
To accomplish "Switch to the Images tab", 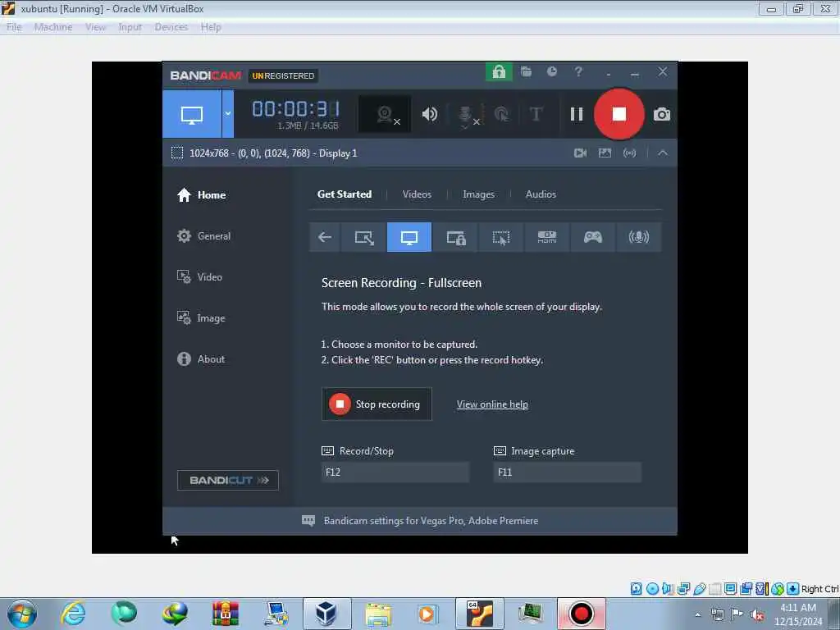I will (478, 194).
